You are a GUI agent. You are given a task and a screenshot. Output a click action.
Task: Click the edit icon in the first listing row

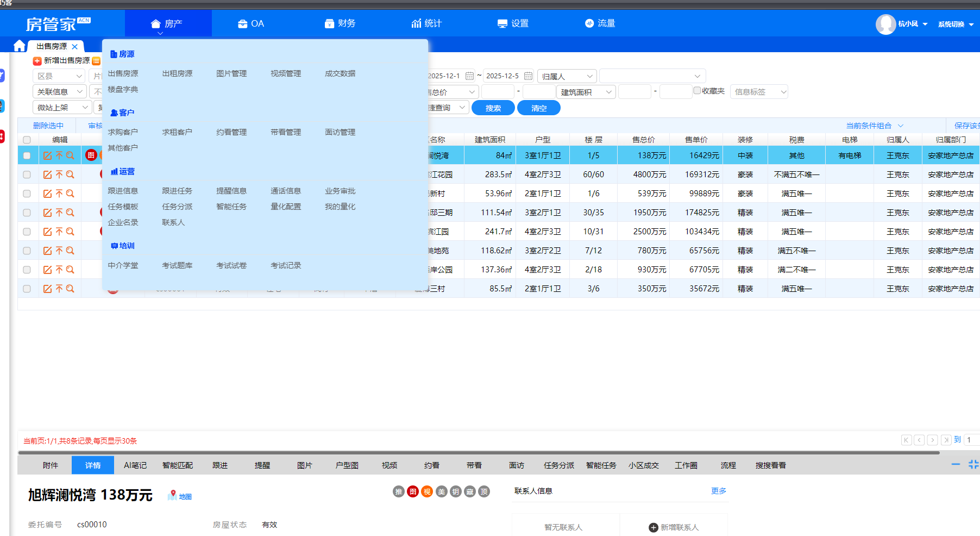click(47, 156)
